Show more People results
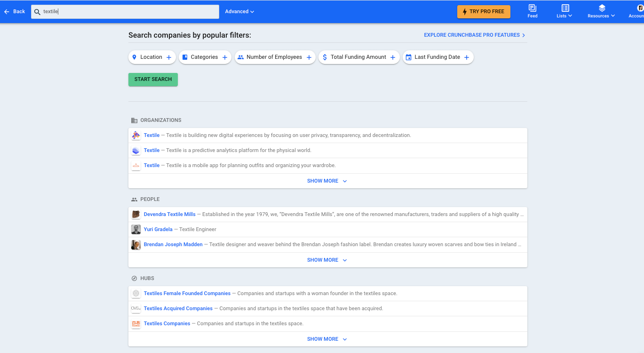This screenshot has height=353, width=644. (x=327, y=260)
